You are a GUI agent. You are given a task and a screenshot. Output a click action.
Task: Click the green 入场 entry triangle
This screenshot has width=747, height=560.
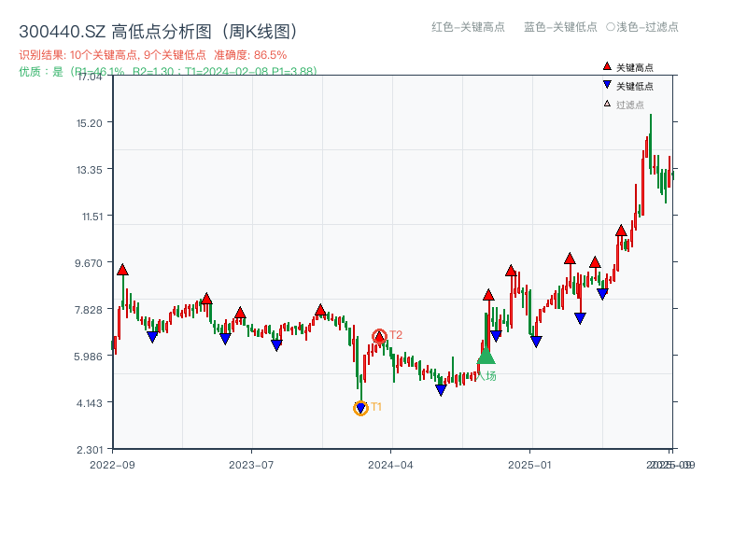[486, 357]
